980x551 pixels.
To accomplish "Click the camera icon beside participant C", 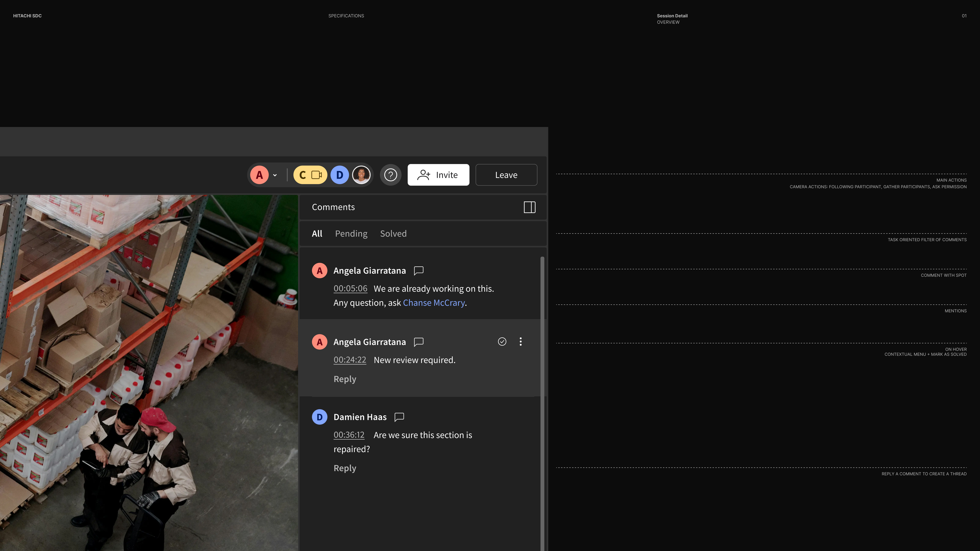I will (x=317, y=175).
